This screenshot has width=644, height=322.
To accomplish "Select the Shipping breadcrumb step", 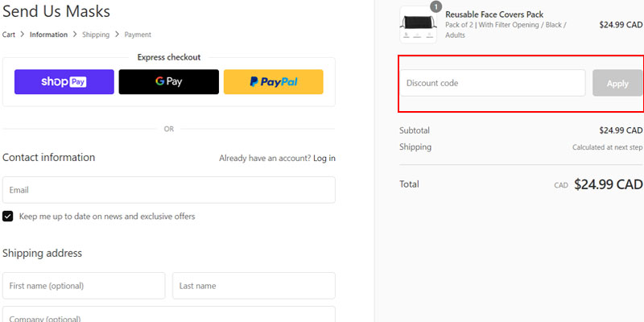I will tap(96, 35).
